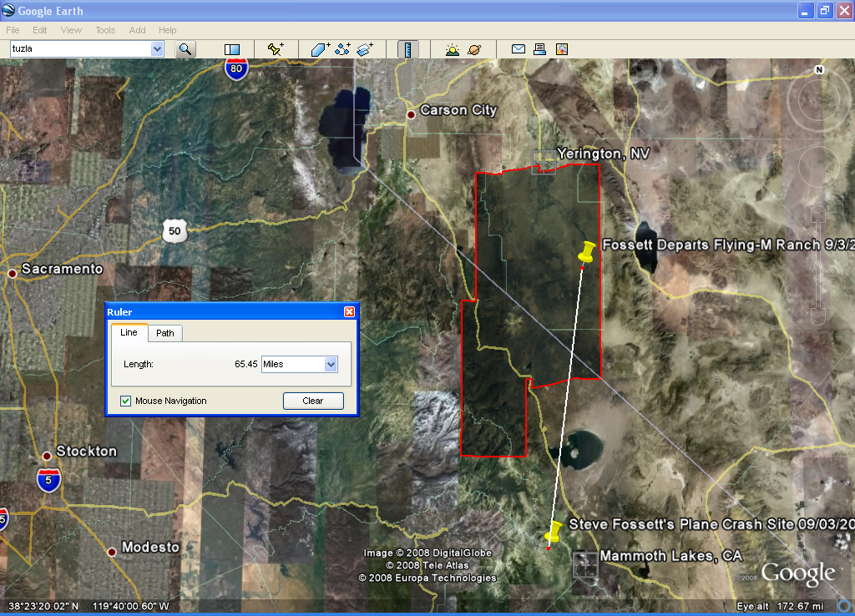855x616 pixels.
Task: Add a placemark with the pushpin icon
Action: click(x=276, y=49)
